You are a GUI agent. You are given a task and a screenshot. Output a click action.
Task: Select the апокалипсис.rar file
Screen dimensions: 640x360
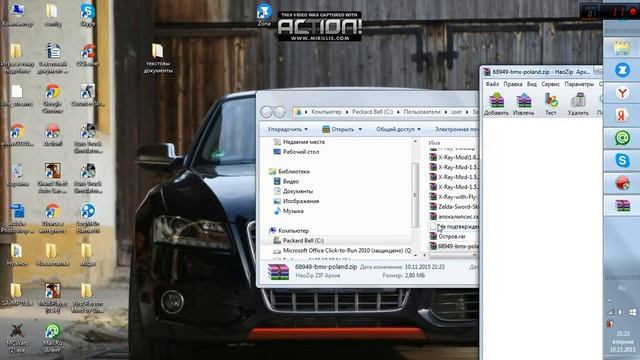[454, 217]
